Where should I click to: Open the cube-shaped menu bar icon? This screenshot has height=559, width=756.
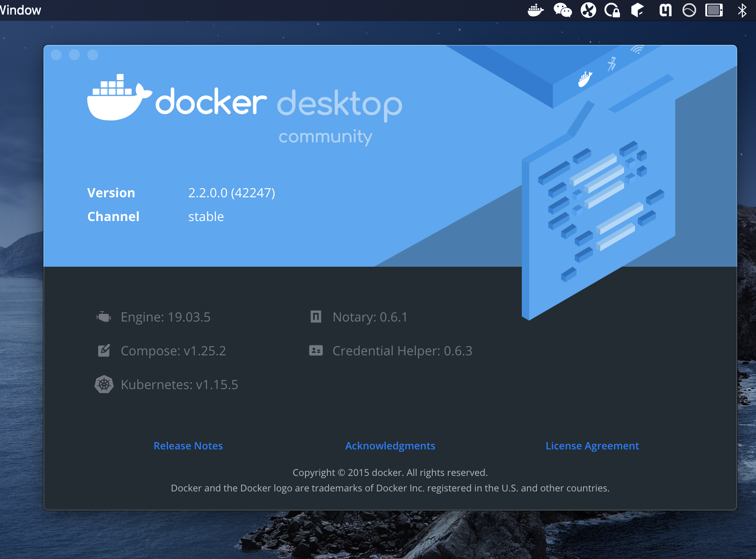point(637,10)
